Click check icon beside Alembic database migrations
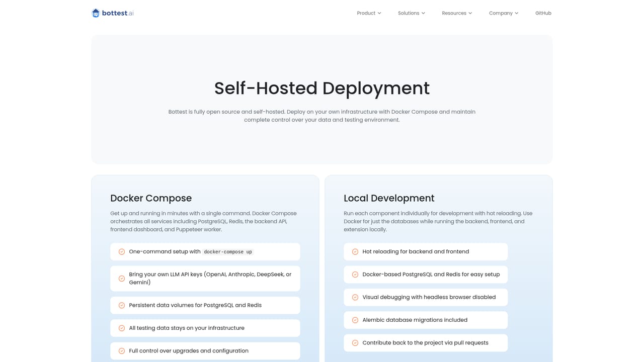Screen dimensions: 644x362 (355, 320)
